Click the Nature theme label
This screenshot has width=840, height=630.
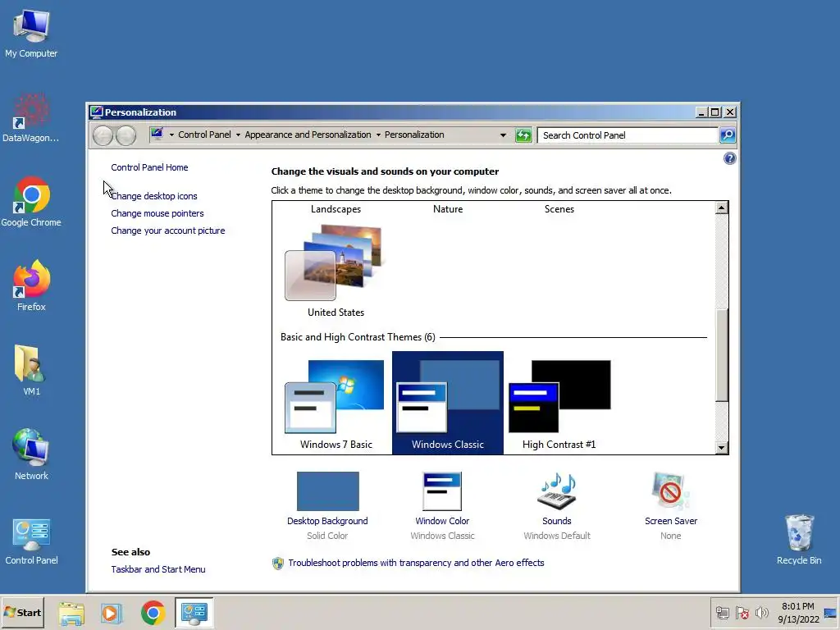point(448,209)
